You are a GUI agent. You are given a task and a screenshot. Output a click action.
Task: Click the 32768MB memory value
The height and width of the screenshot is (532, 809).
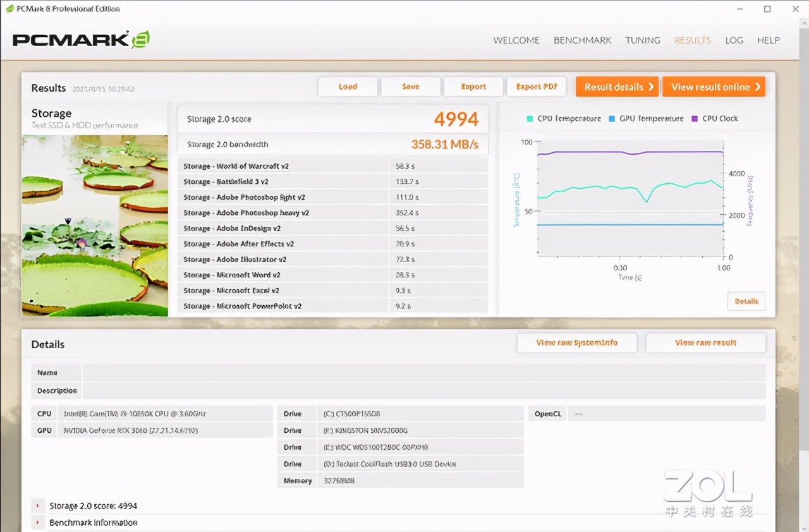point(420,480)
